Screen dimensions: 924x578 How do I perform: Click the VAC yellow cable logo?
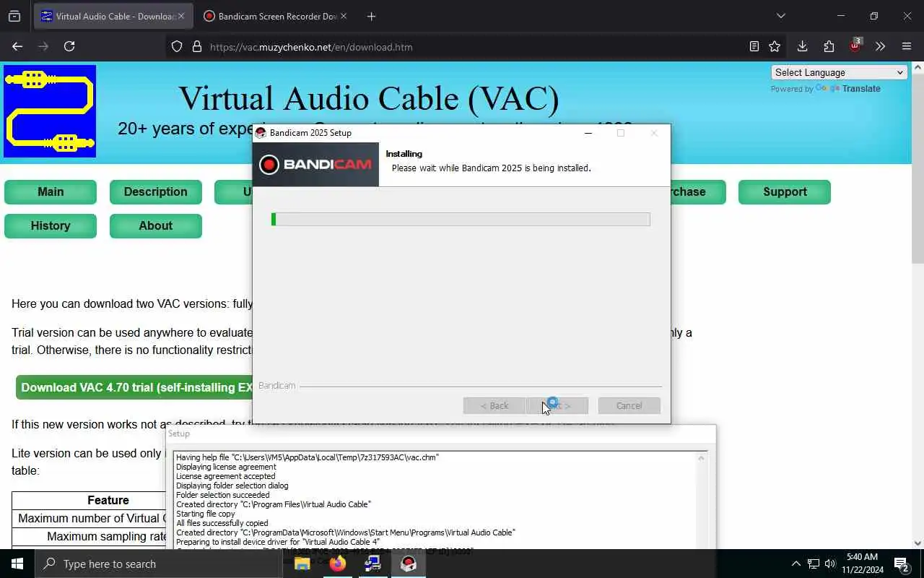pyautogui.click(x=50, y=111)
